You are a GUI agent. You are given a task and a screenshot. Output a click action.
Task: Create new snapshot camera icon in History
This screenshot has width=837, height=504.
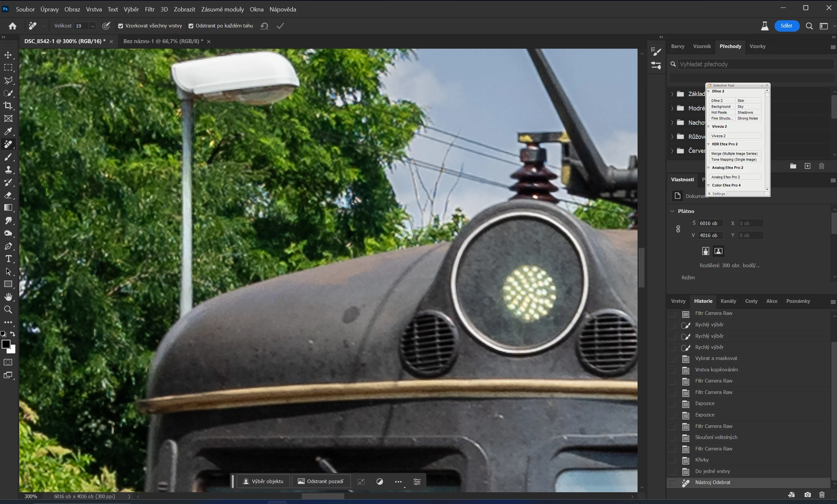808,495
